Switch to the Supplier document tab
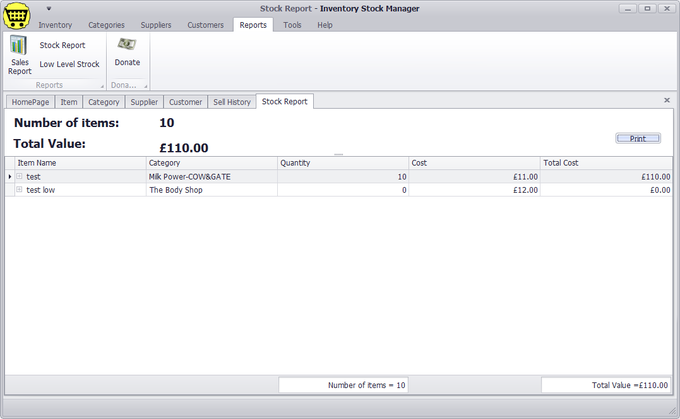The image size is (680, 419). point(144,102)
